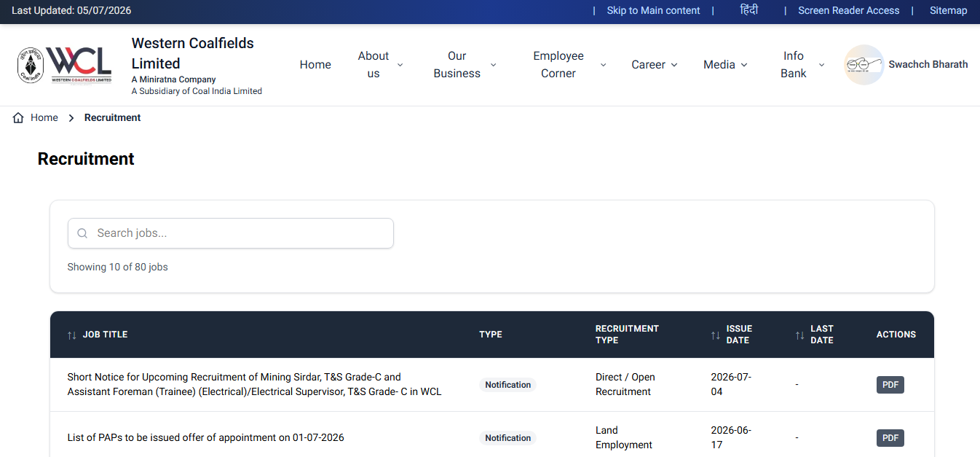Expand the About us menu chevron

[x=400, y=65]
